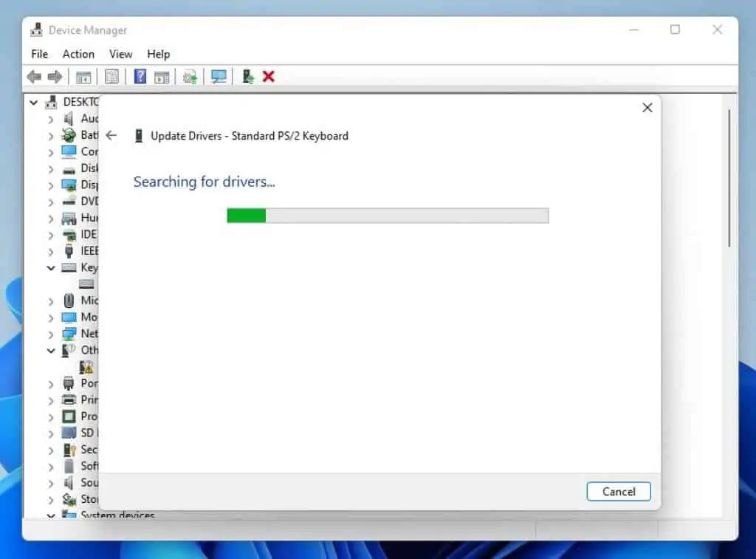Click the keyboard device icon under Keyboards
756x559 pixels.
pos(87,284)
